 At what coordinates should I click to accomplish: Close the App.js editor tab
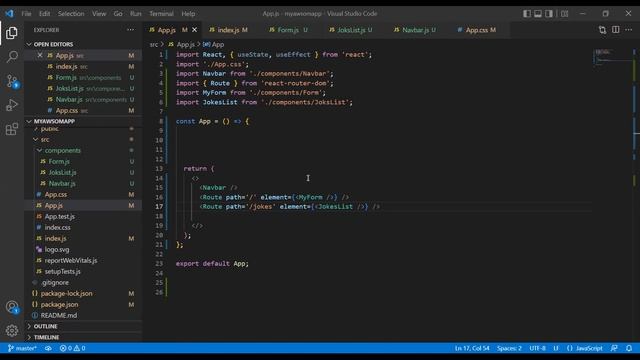point(195,30)
